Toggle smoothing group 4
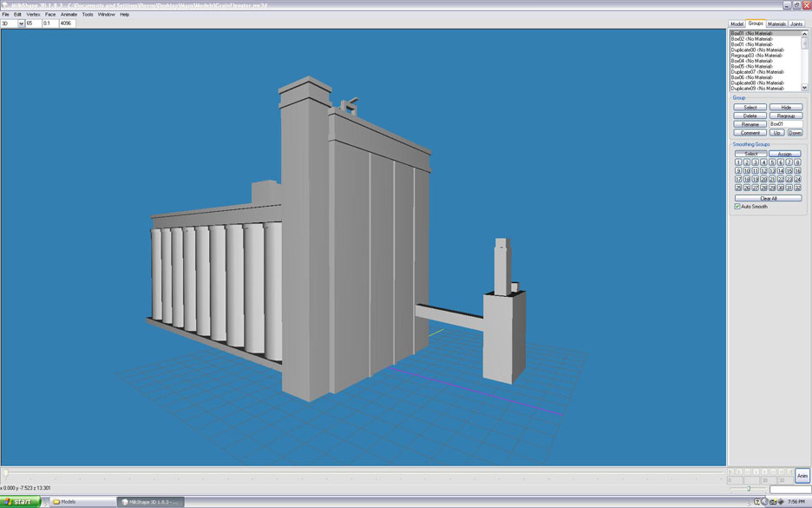 pyautogui.click(x=763, y=162)
